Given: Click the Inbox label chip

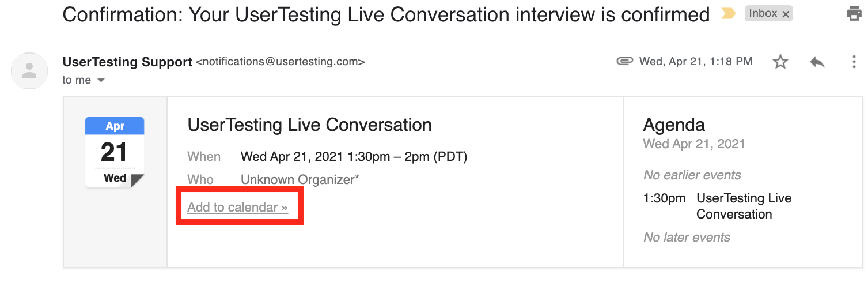Looking at the screenshot, I should click(x=763, y=13).
